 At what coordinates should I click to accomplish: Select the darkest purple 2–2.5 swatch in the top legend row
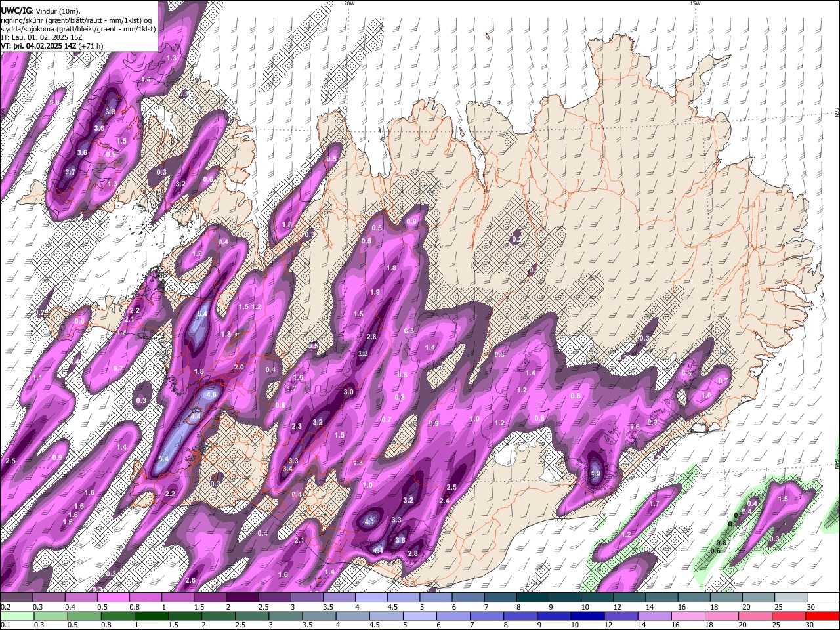243,598
